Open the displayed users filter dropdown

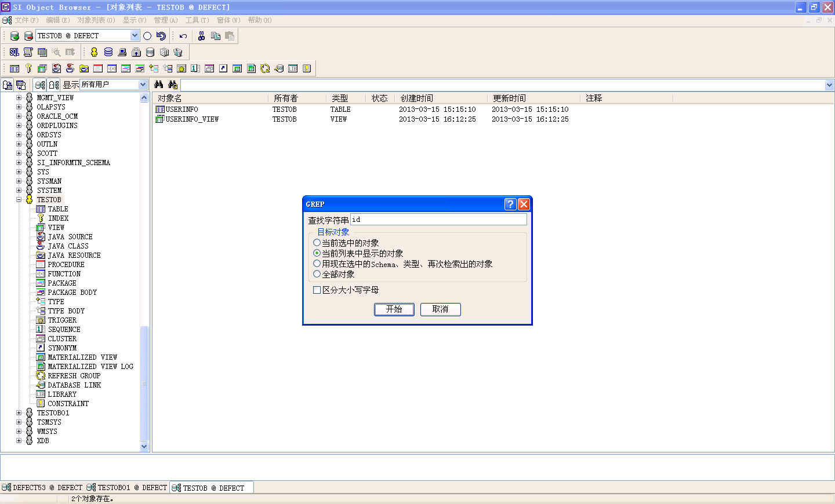pyautogui.click(x=143, y=85)
